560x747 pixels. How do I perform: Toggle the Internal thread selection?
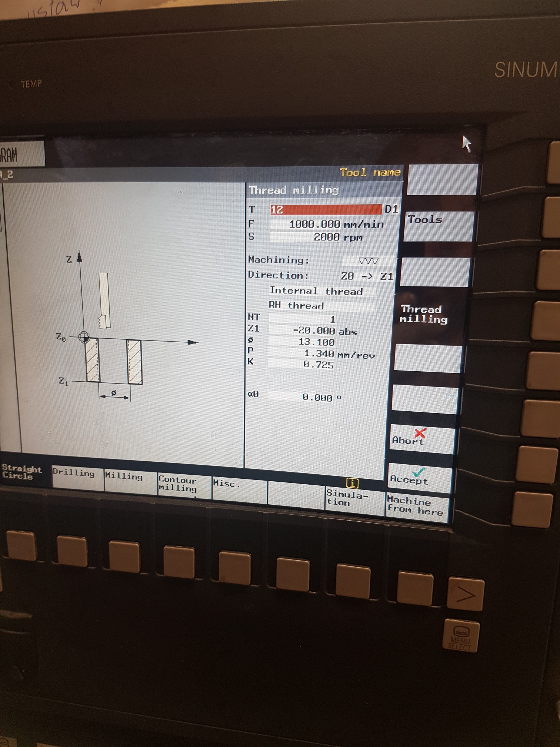[322, 291]
